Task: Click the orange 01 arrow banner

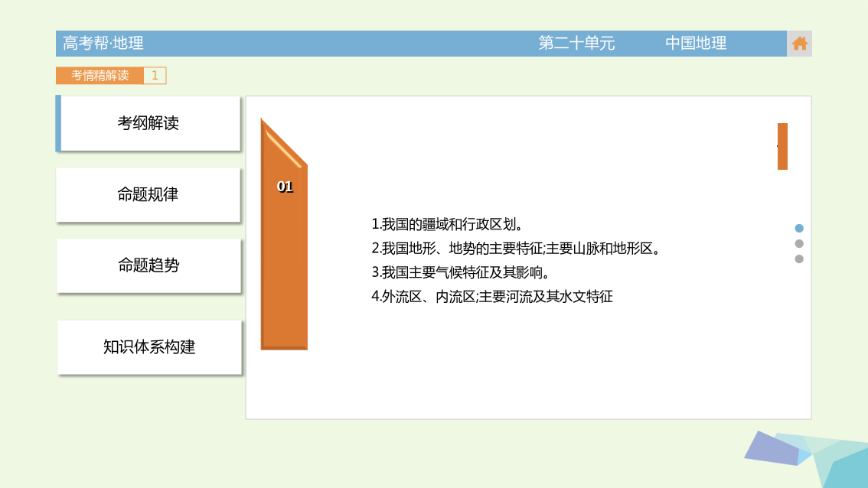Action: [284, 234]
